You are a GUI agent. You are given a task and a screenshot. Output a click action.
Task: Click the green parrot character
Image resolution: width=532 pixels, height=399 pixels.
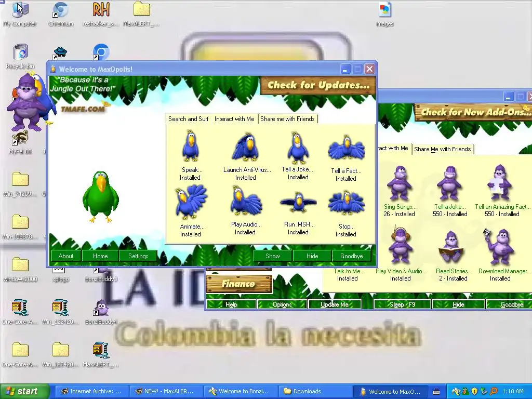click(x=101, y=197)
